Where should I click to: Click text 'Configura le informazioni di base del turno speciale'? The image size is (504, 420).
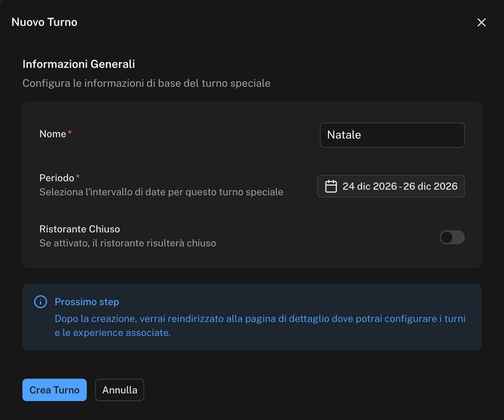coord(146,83)
